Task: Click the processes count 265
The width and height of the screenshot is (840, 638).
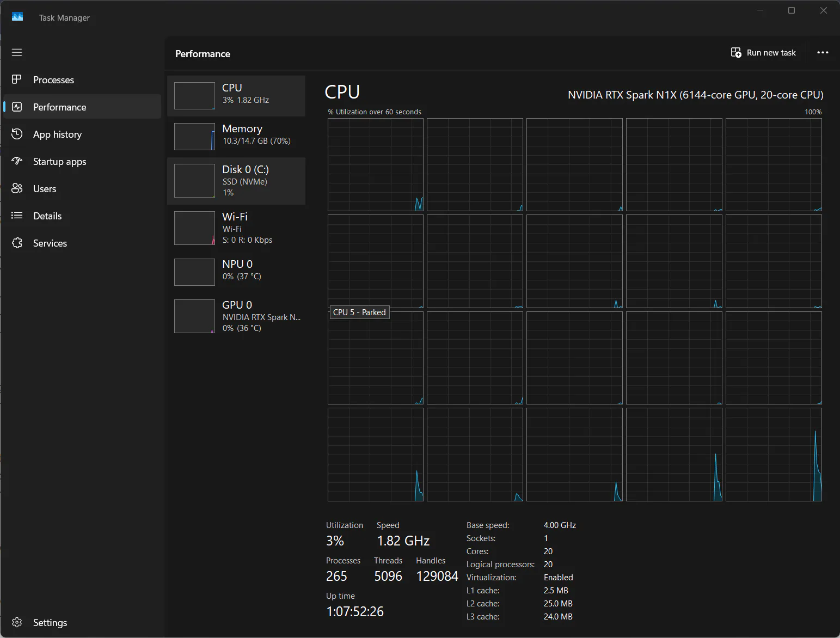Action: coord(336,576)
